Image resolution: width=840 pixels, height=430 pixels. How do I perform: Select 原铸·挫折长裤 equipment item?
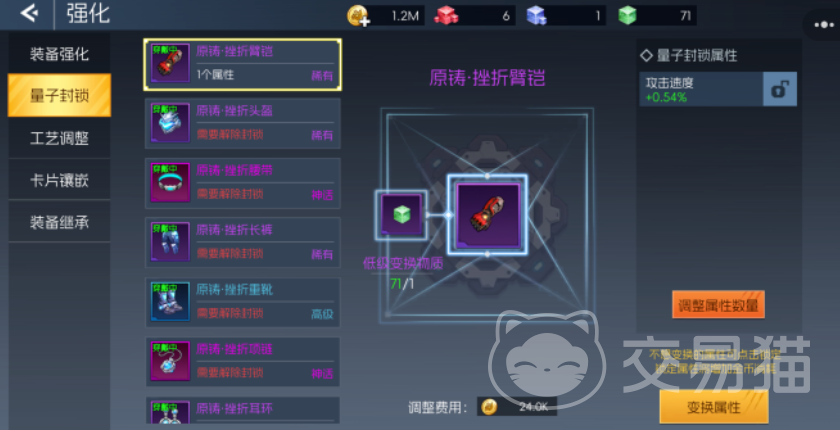point(243,243)
